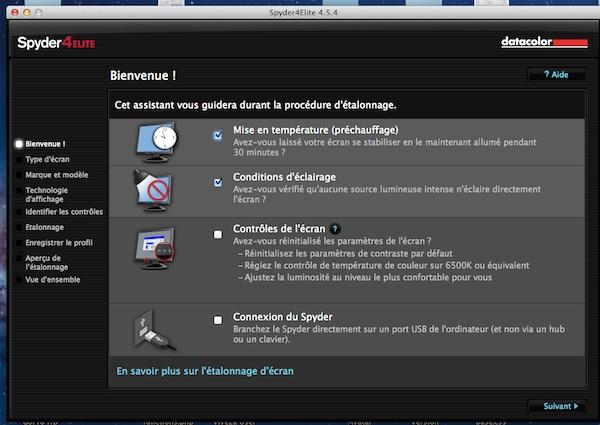600x425 pixels.
Task: Open Enregistrer le profil step
Action: tap(59, 243)
